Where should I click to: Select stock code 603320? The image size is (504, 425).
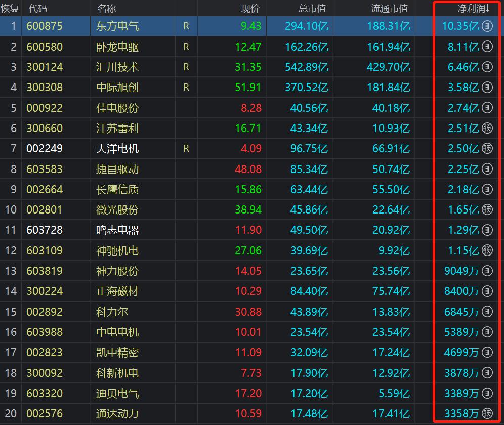[x=45, y=393]
